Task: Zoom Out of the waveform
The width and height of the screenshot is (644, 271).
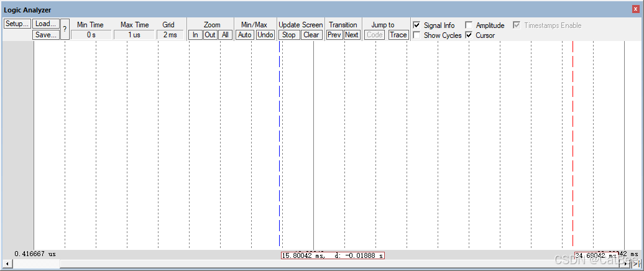Action: pos(210,35)
